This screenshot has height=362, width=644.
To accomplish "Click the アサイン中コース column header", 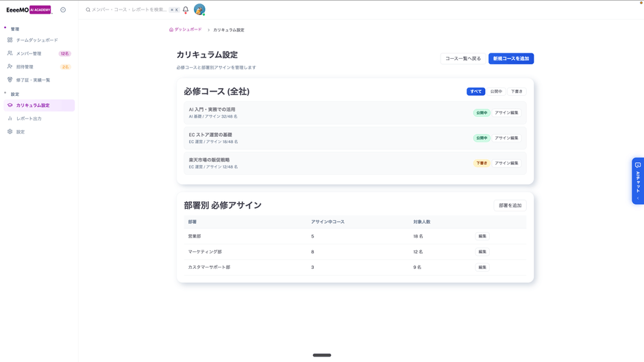I will [327, 222].
